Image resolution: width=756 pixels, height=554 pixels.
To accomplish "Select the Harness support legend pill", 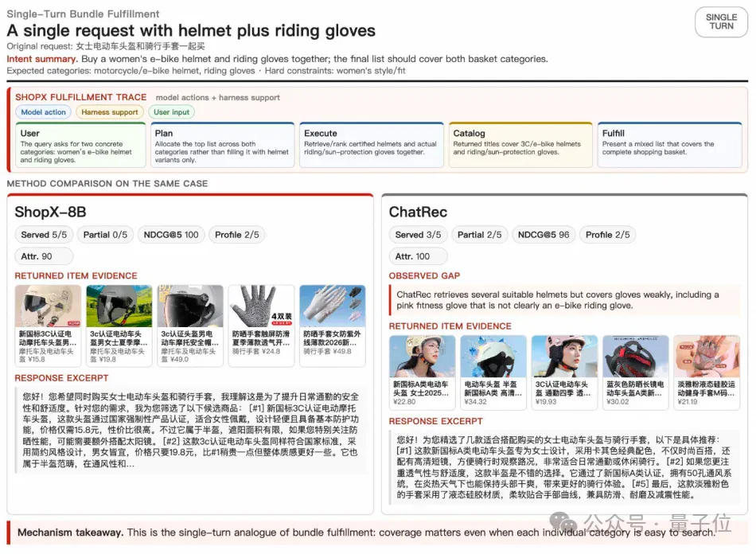I will point(110,112).
